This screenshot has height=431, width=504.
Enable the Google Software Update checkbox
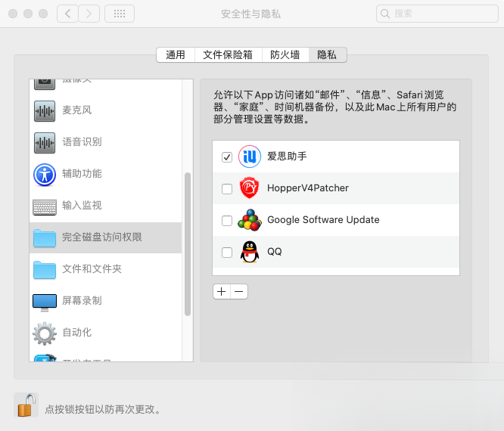coord(227,221)
